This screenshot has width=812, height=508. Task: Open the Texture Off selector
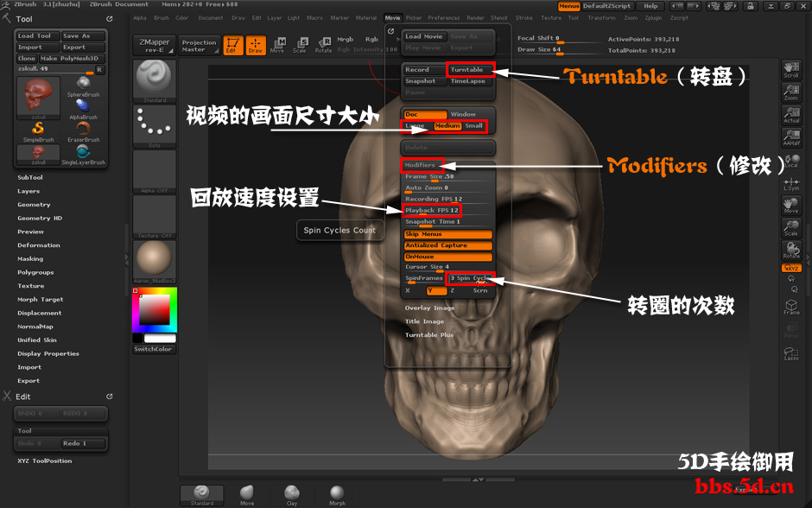155,217
